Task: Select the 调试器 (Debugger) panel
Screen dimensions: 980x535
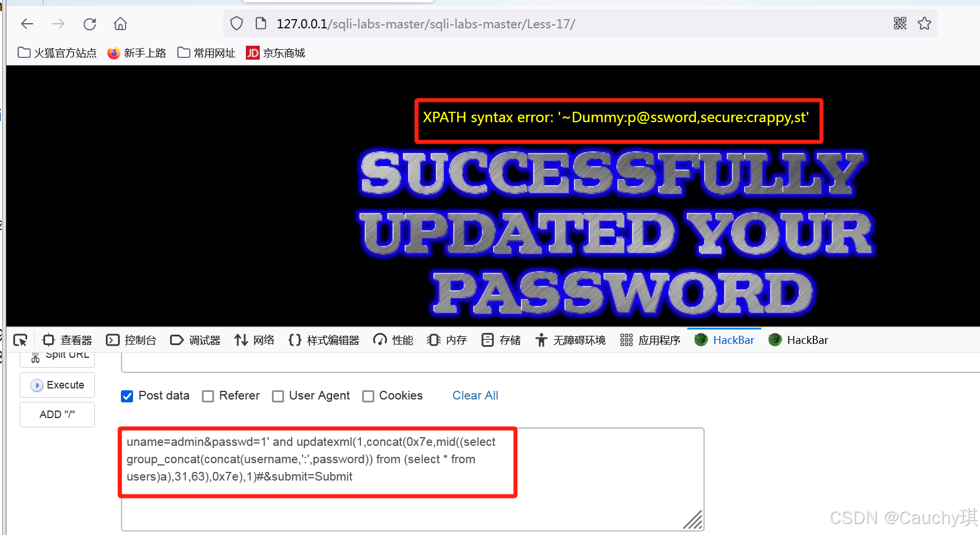Action: pyautogui.click(x=196, y=340)
